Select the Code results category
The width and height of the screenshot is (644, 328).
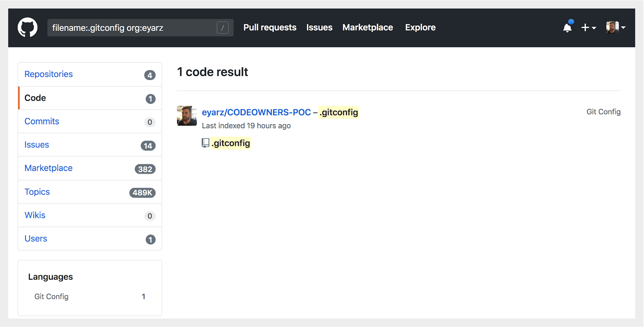tap(90, 98)
